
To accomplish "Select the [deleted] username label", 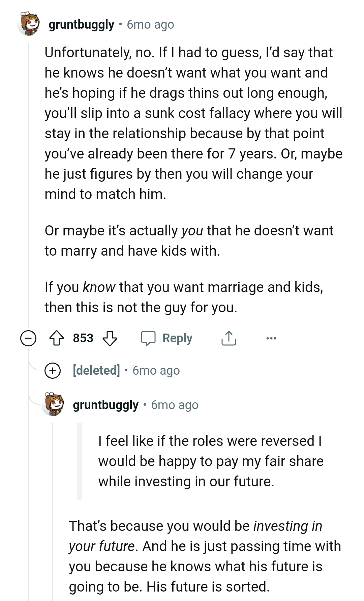I will pos(96,370).
